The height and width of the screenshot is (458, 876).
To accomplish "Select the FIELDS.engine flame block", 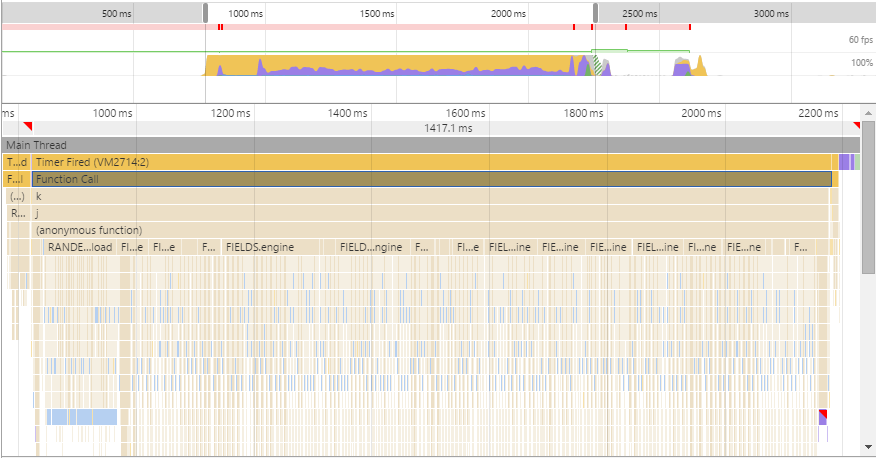I will [x=271, y=247].
